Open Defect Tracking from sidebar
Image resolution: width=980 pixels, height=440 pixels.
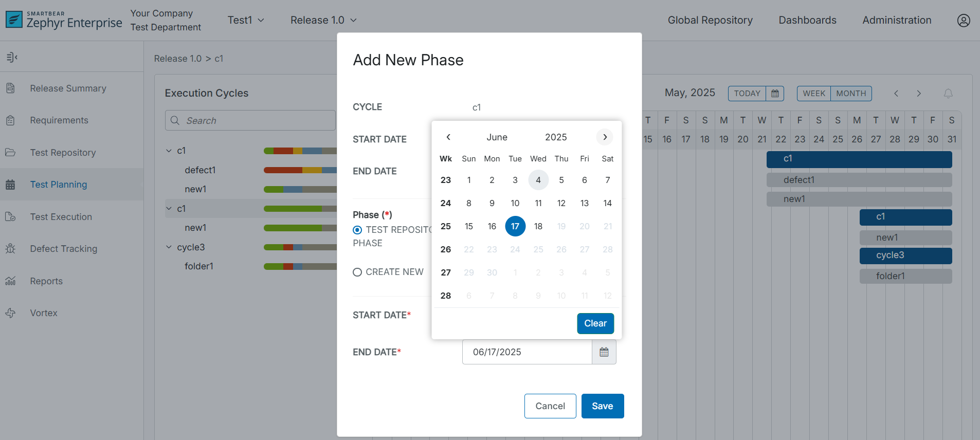coord(63,249)
